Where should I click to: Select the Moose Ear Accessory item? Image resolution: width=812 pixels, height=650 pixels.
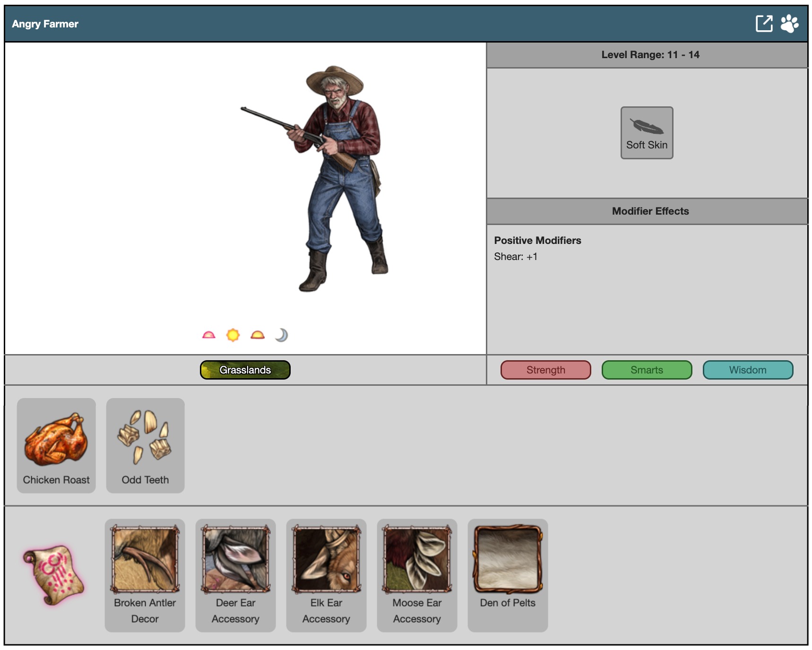pyautogui.click(x=417, y=575)
